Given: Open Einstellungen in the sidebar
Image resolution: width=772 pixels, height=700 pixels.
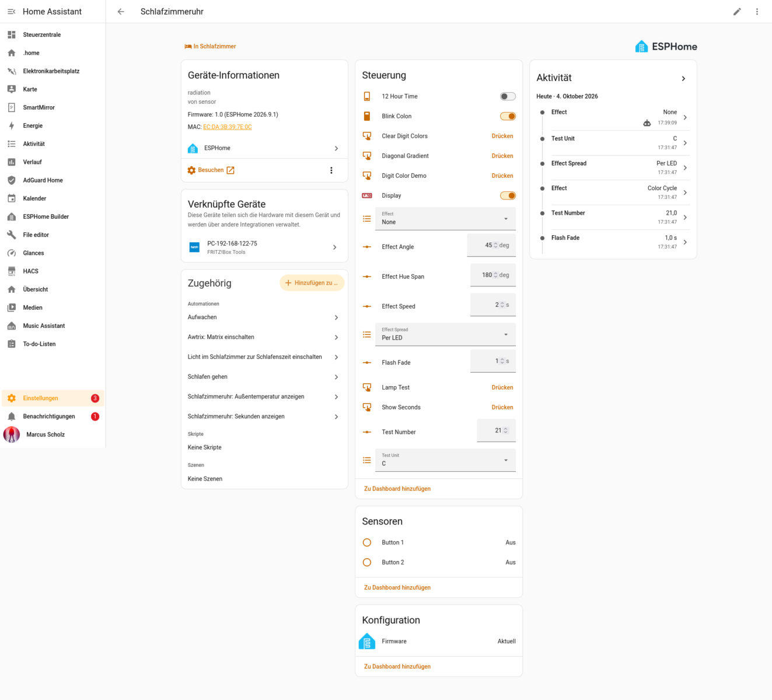Looking at the screenshot, I should tap(53, 398).
